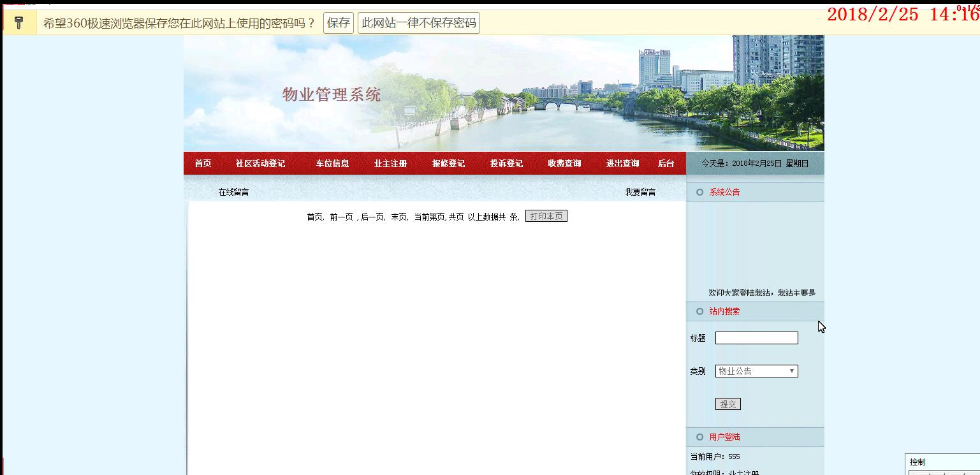Image resolution: width=980 pixels, height=475 pixels.
Task: Click the 在线留言 heading
Action: click(x=233, y=192)
